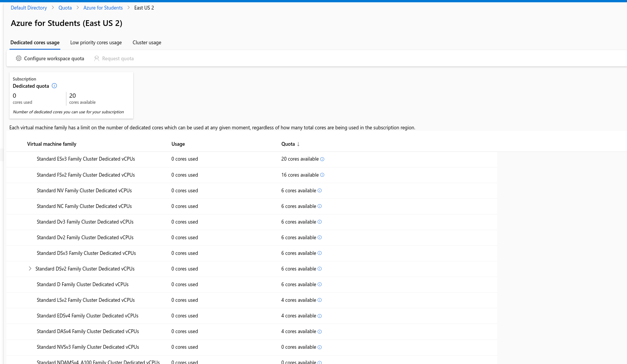The height and width of the screenshot is (364, 627).
Task: Open Azure for Students breadcrumb link
Action: pyautogui.click(x=103, y=8)
